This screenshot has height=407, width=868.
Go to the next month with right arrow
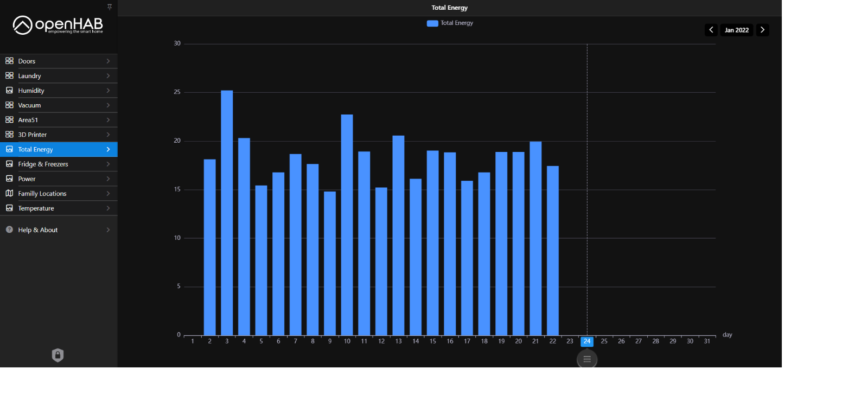[x=762, y=30]
